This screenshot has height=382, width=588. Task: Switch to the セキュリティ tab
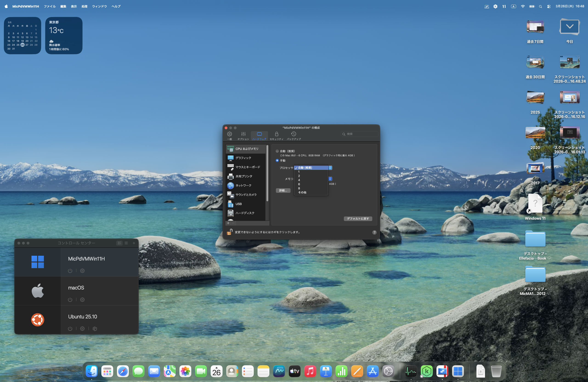point(277,136)
